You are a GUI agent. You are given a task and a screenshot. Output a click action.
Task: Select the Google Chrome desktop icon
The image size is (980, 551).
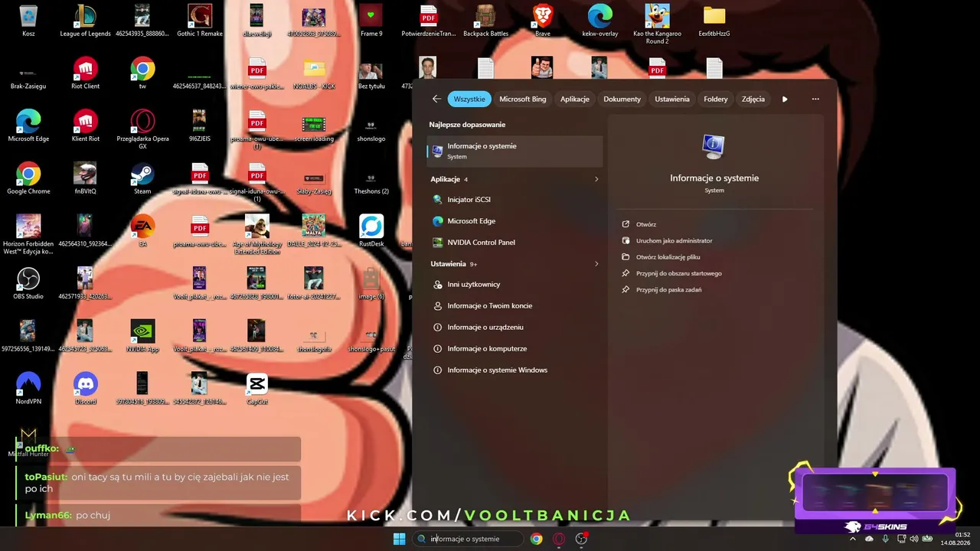point(28,178)
